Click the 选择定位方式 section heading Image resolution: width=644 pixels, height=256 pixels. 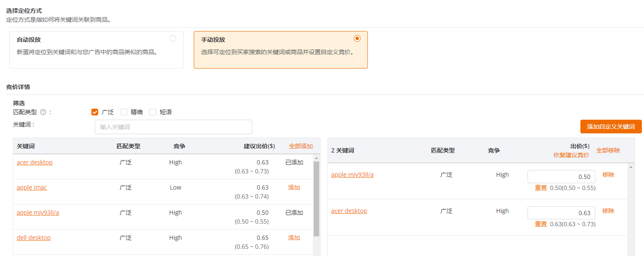coord(24,11)
